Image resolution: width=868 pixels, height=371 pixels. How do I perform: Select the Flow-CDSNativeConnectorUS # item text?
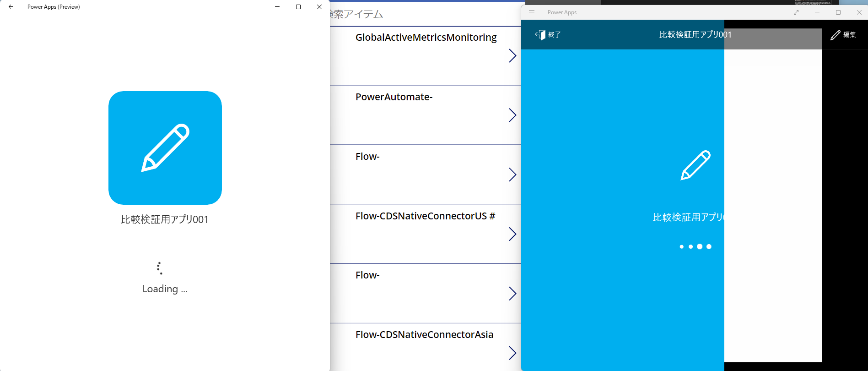[x=425, y=216]
